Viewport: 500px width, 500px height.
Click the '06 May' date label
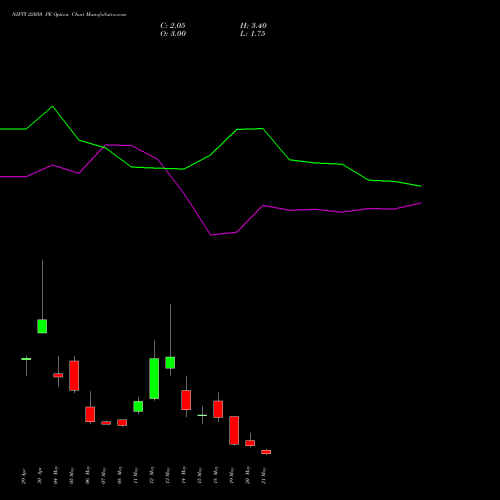(88, 475)
